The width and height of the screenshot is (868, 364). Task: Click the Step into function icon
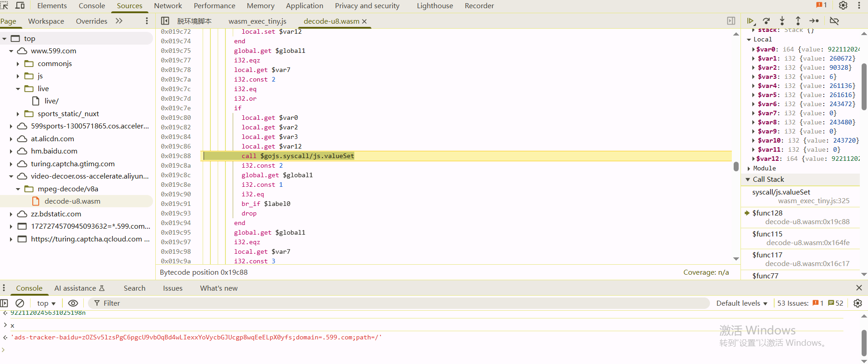pyautogui.click(x=782, y=21)
